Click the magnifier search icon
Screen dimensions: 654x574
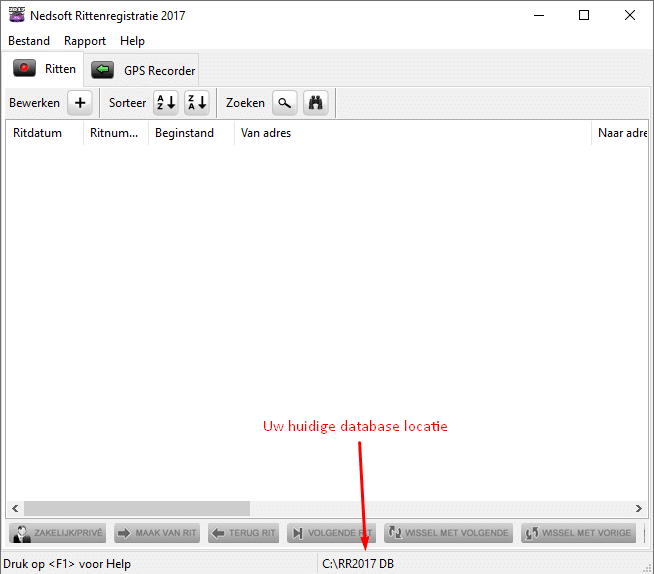point(285,103)
